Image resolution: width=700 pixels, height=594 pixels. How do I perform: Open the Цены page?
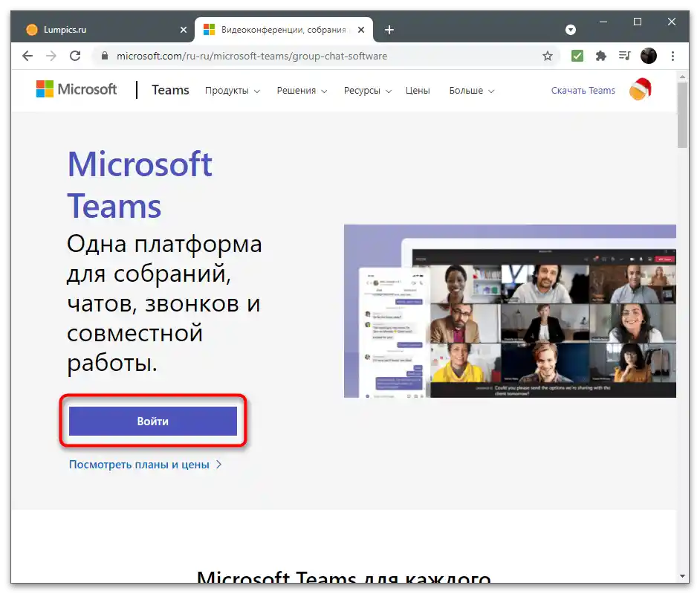click(x=418, y=90)
